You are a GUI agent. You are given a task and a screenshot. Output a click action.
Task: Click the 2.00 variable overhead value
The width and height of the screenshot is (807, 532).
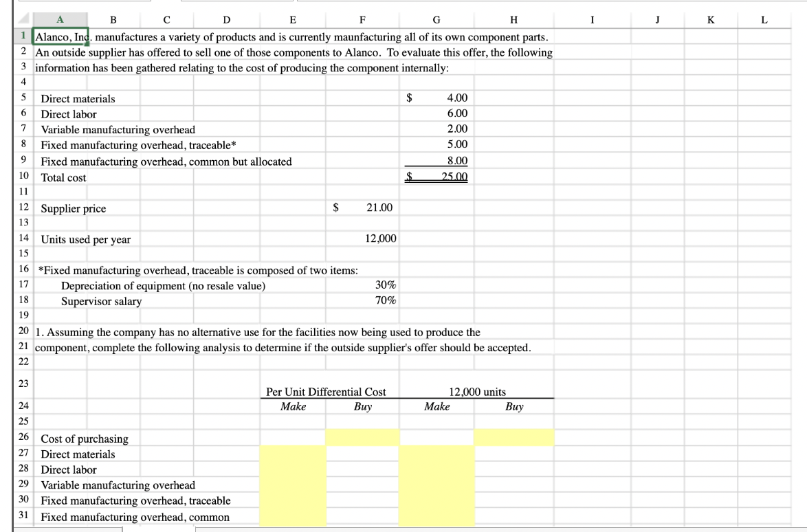click(457, 129)
